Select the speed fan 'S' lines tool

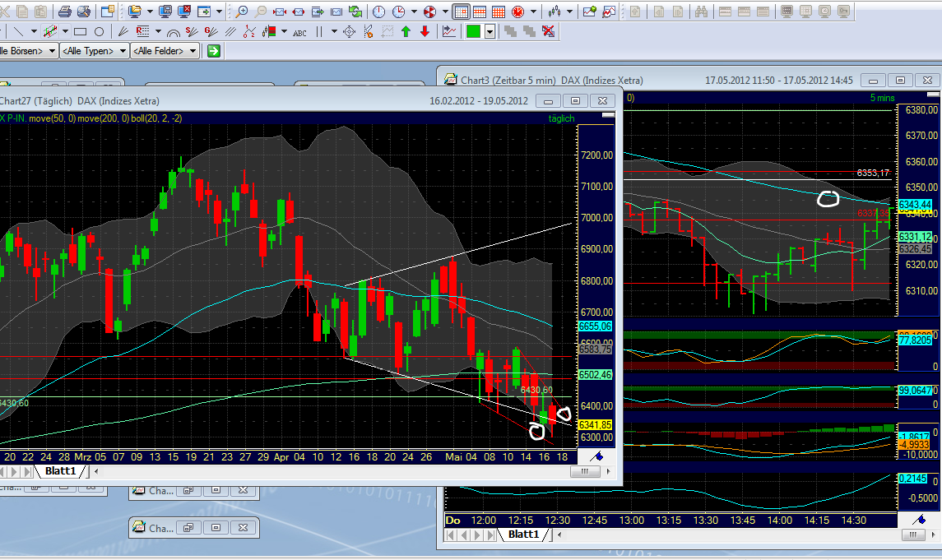click(192, 31)
